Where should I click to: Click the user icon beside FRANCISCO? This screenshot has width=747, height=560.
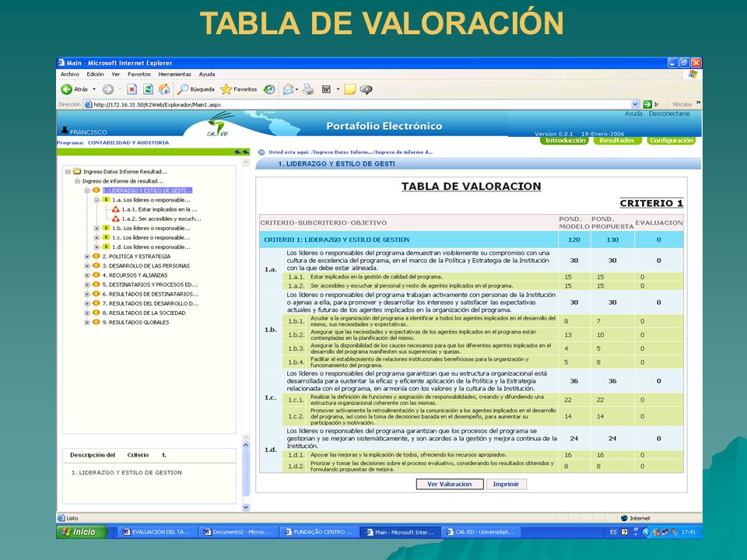pos(65,130)
